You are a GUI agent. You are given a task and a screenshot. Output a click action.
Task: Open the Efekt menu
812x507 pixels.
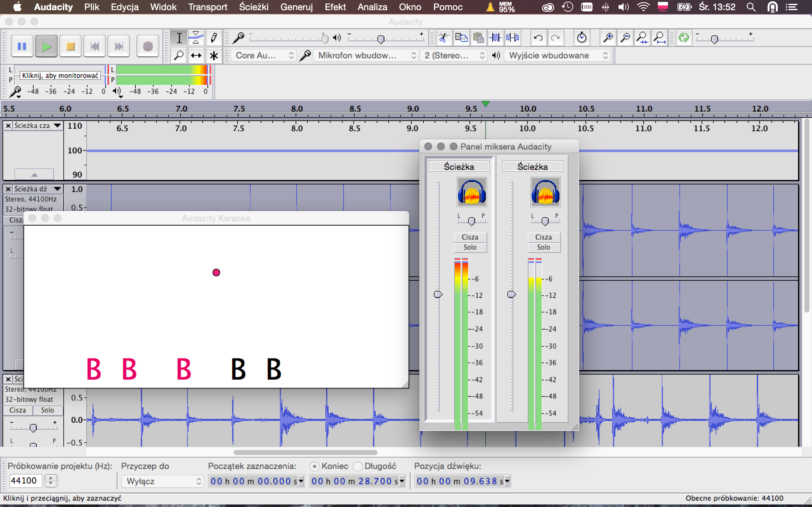335,7
